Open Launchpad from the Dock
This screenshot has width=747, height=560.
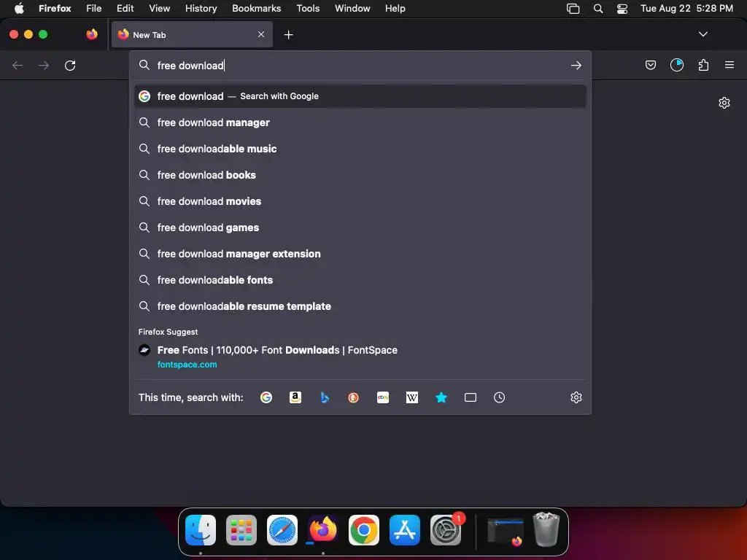click(x=241, y=529)
